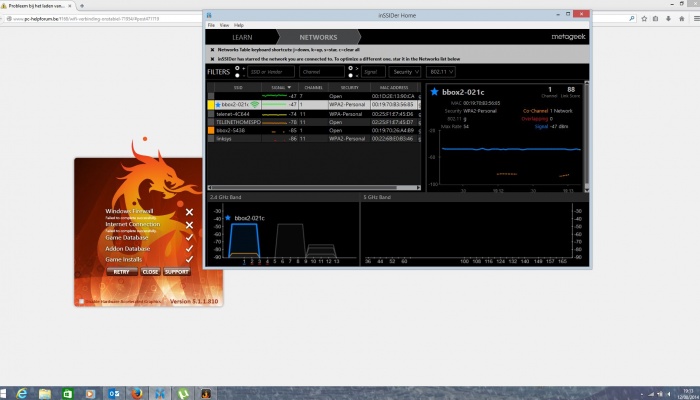Dismiss the starred network notification banner

pos(212,59)
